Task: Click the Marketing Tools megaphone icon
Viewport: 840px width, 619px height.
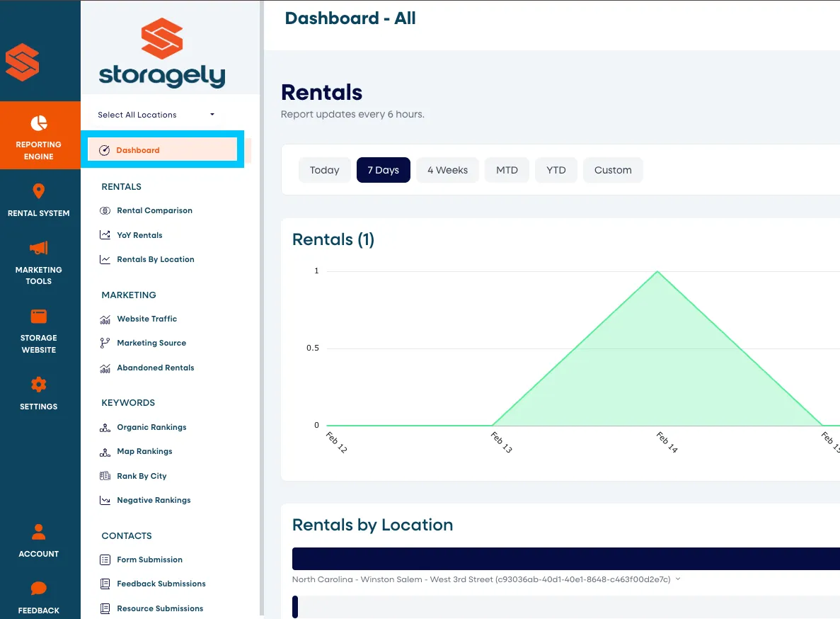Action: pos(39,248)
